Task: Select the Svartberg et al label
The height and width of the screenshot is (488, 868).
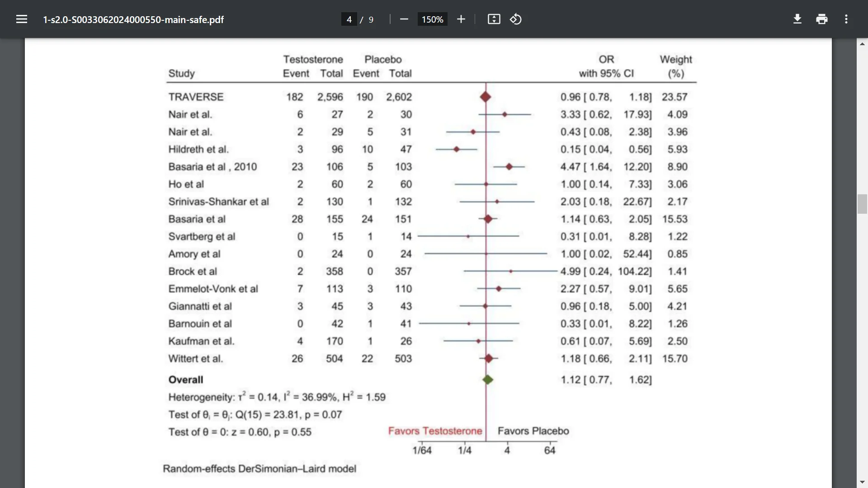Action: coord(202,237)
